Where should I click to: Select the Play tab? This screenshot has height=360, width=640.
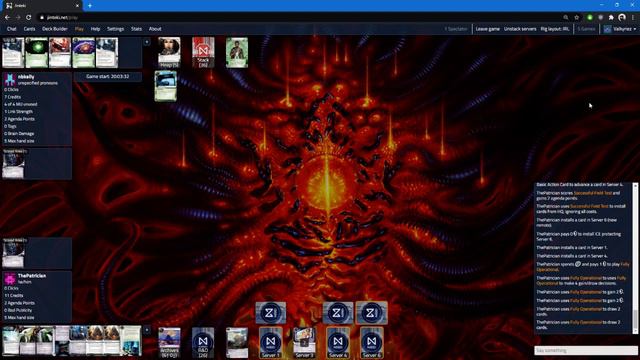click(79, 29)
